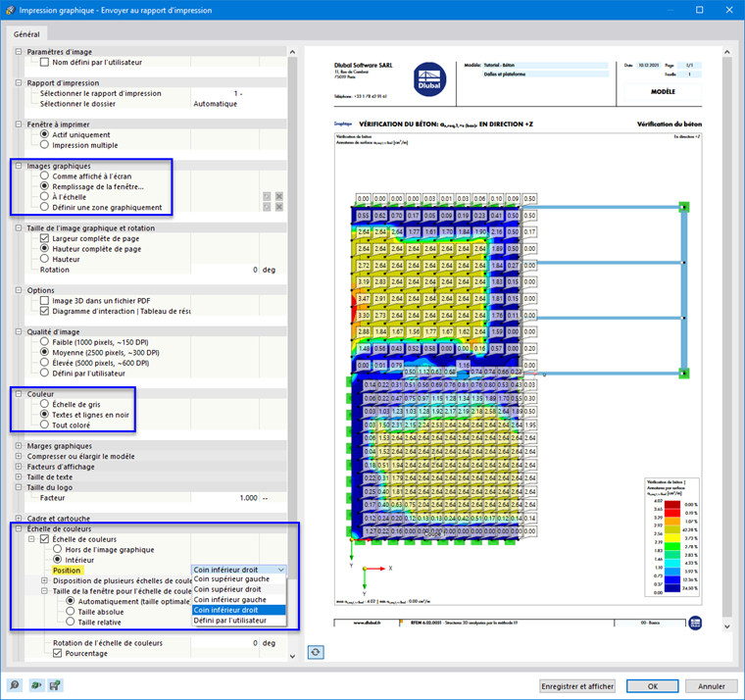Click the dark red legend color swatch
The width and height of the screenshot is (745, 700).
[672, 505]
